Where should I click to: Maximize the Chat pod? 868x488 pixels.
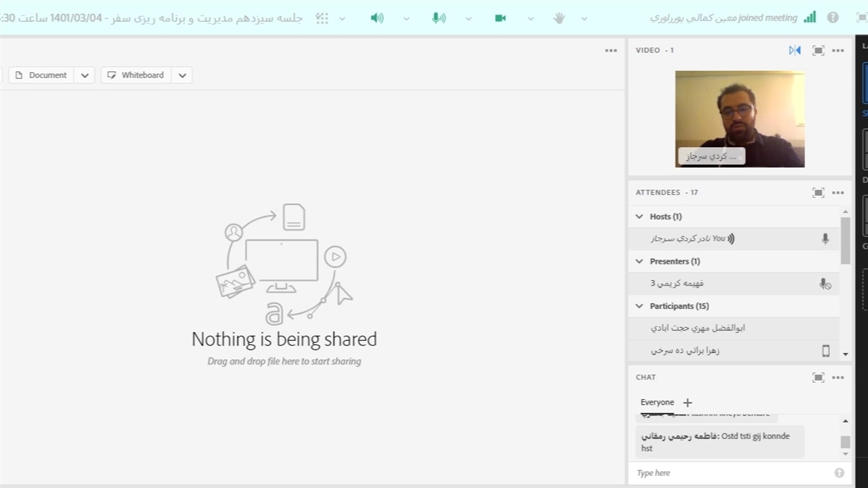coord(818,378)
